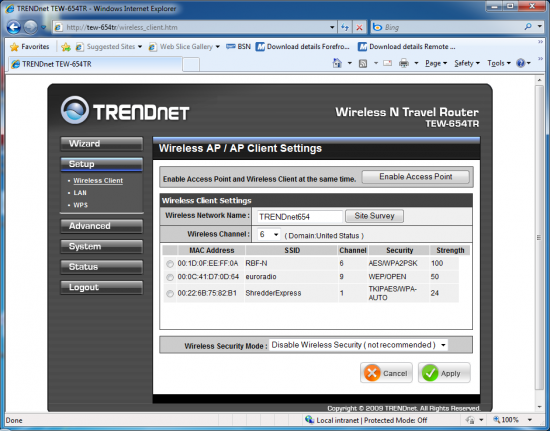Open the Status section
Screen dimensions: 550x431
(x=102, y=267)
